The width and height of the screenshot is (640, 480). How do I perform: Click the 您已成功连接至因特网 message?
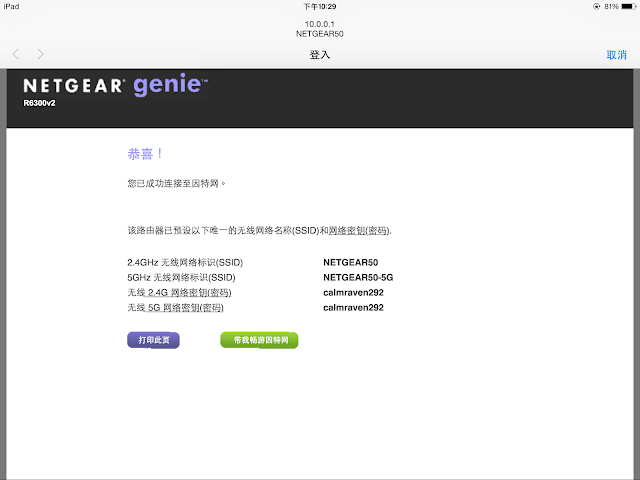coord(176,183)
